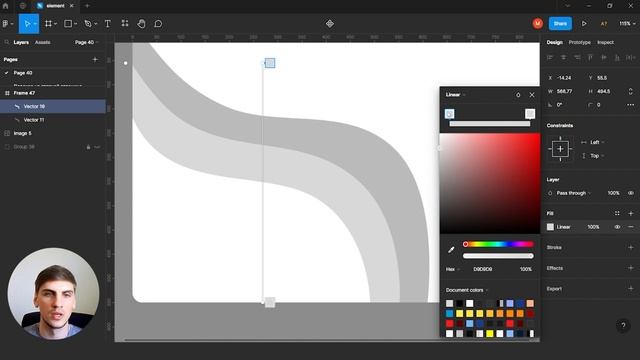
Task: Click the Present play button
Action: coord(584,24)
